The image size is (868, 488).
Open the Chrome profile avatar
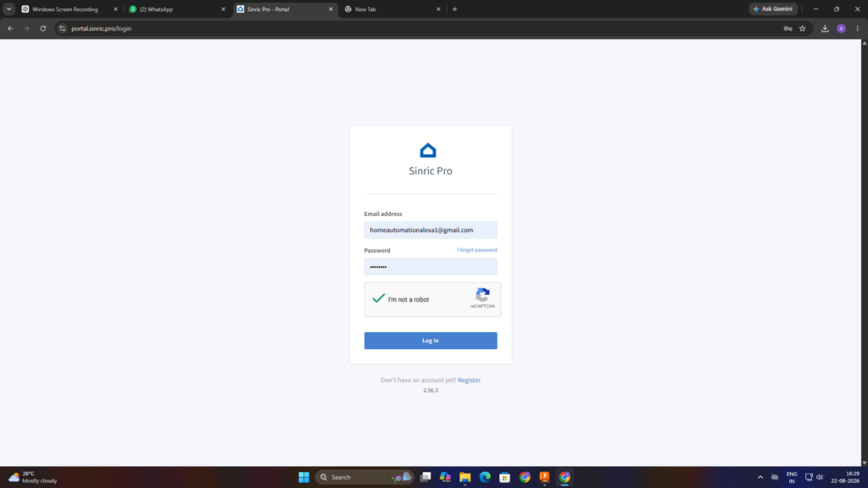[842, 28]
